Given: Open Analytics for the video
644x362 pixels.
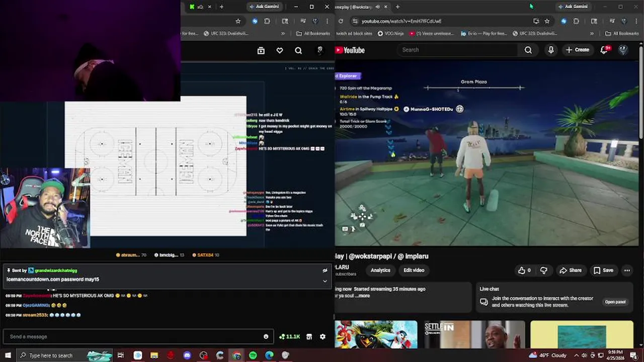Looking at the screenshot, I should 380,270.
